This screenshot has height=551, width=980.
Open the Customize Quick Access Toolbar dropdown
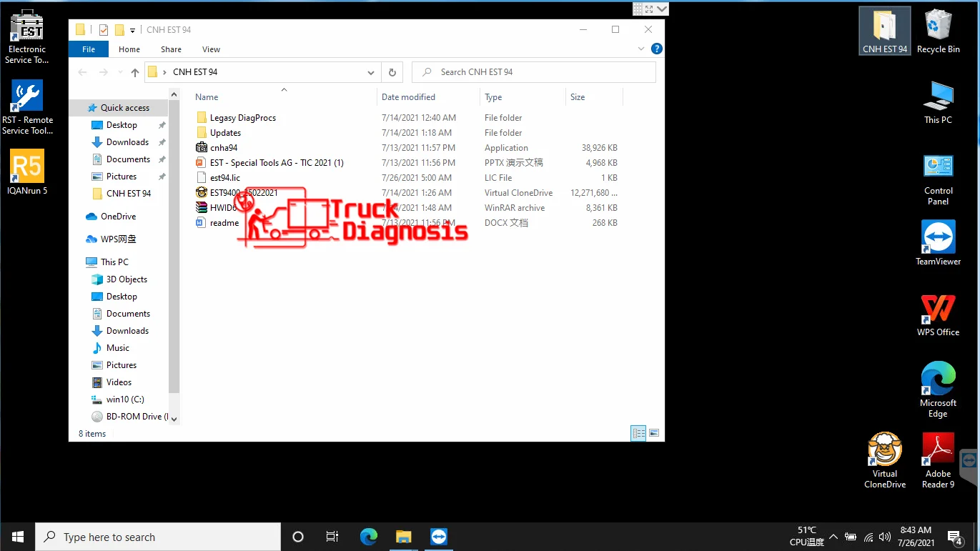tap(133, 31)
